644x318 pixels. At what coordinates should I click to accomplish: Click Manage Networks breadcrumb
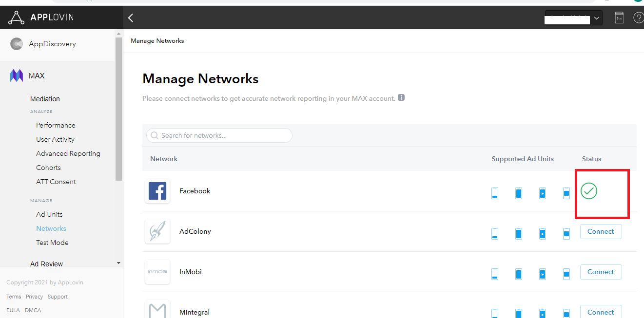[157, 41]
